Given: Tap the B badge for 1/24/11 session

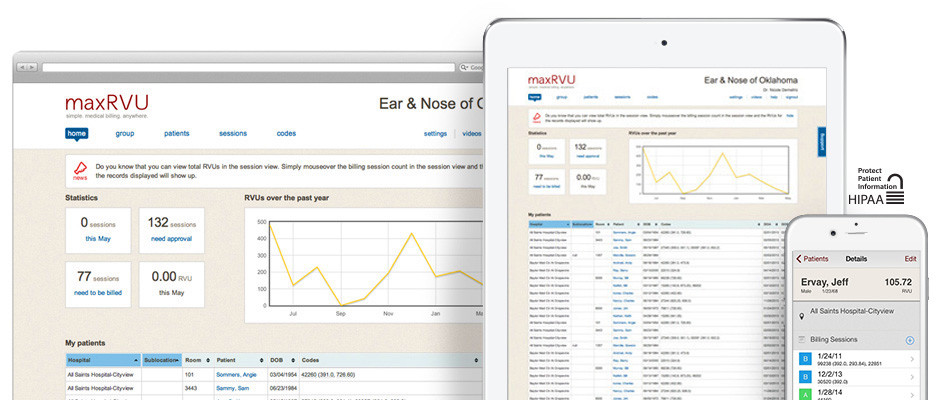Looking at the screenshot, I should [x=803, y=359].
